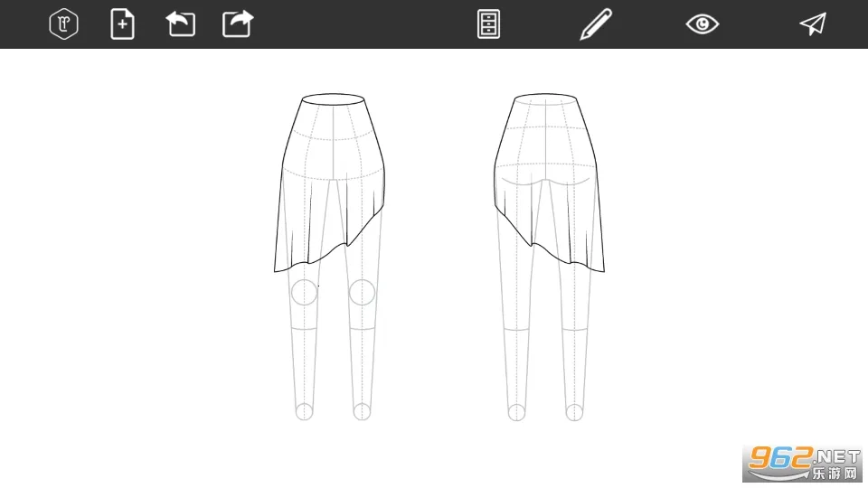Click the right knee circle on the front figure
The width and height of the screenshot is (868, 488).
tap(362, 292)
